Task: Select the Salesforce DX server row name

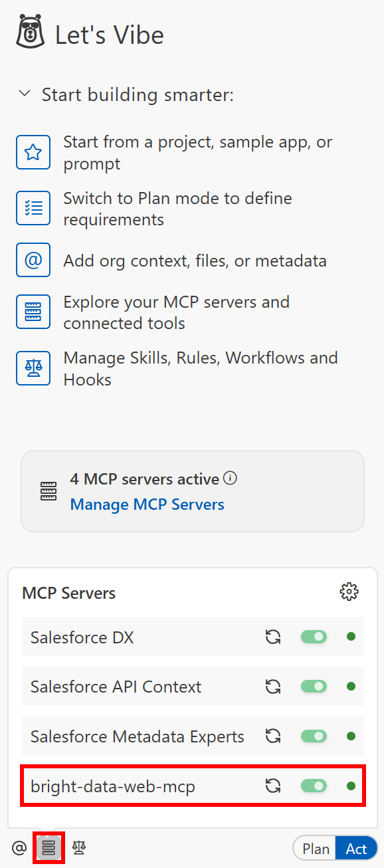Action: point(82,637)
